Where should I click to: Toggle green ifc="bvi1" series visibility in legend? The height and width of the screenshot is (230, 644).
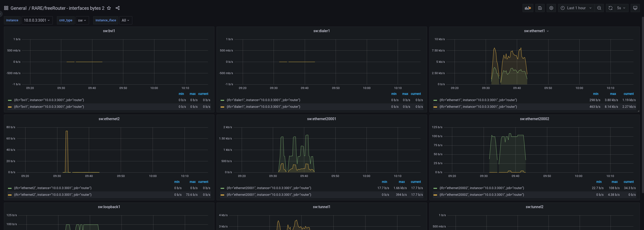pos(49,100)
